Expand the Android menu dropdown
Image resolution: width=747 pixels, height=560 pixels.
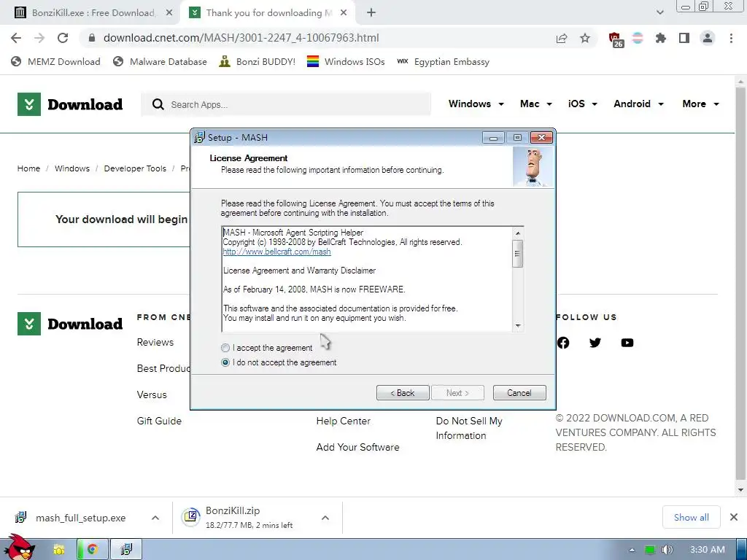click(x=638, y=104)
